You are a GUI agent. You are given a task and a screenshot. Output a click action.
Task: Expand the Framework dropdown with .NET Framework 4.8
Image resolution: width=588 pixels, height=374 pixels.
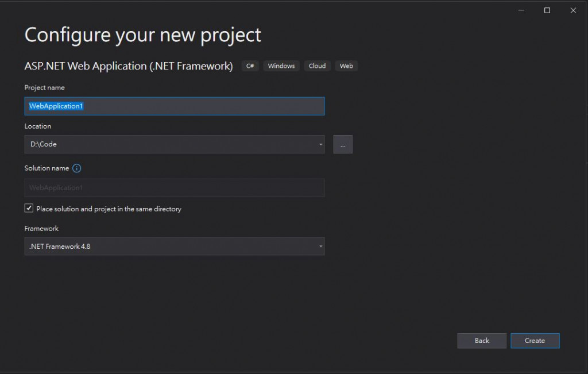click(175, 246)
